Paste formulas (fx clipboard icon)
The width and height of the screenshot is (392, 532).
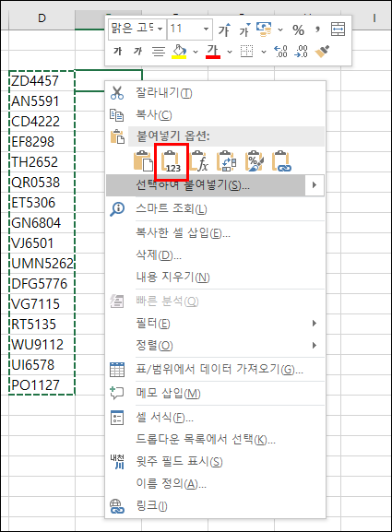pyautogui.click(x=199, y=161)
